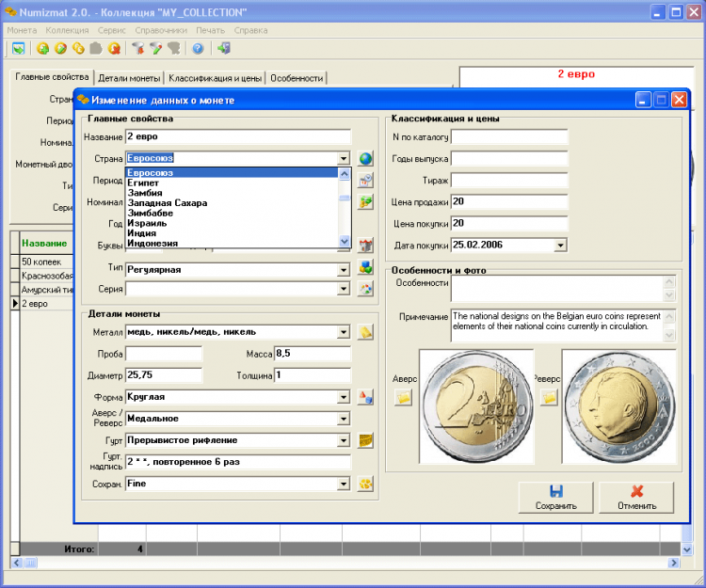Select Западная Сахара in the country list
Viewport: 706px width, 588px height.
tap(232, 203)
